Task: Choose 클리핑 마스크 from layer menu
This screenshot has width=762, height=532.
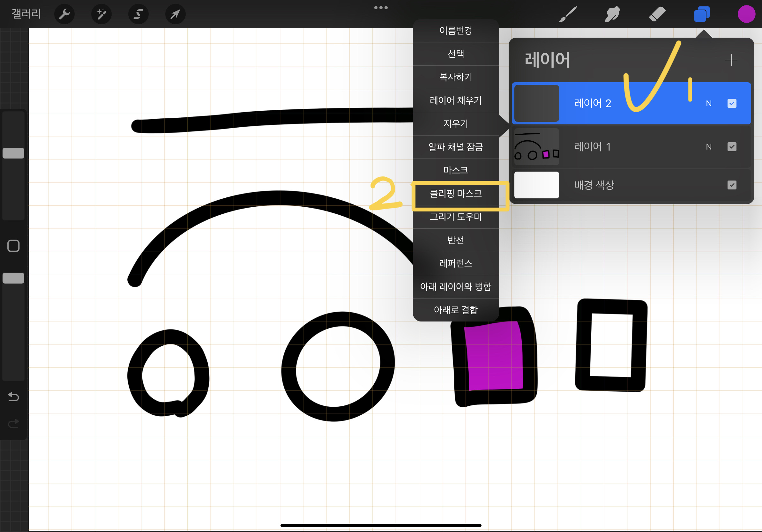Action: [456, 193]
